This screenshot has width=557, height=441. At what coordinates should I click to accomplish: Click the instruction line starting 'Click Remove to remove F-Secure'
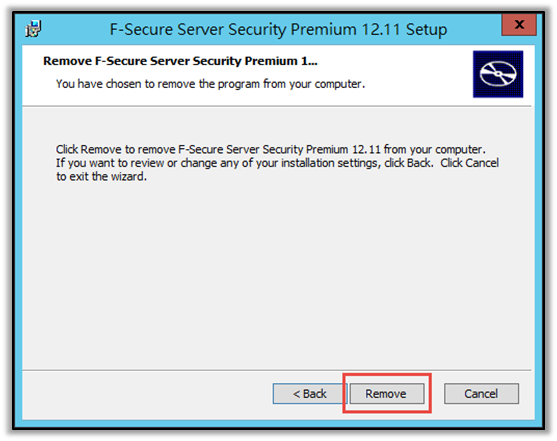tap(270, 149)
